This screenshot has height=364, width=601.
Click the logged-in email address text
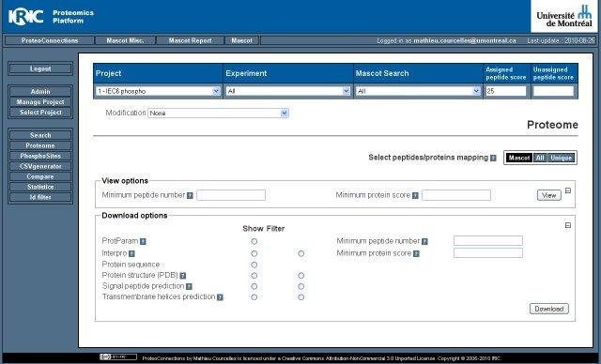(465, 40)
